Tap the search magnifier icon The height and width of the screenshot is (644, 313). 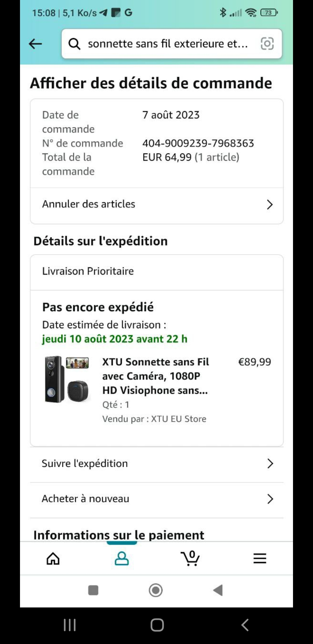(74, 44)
